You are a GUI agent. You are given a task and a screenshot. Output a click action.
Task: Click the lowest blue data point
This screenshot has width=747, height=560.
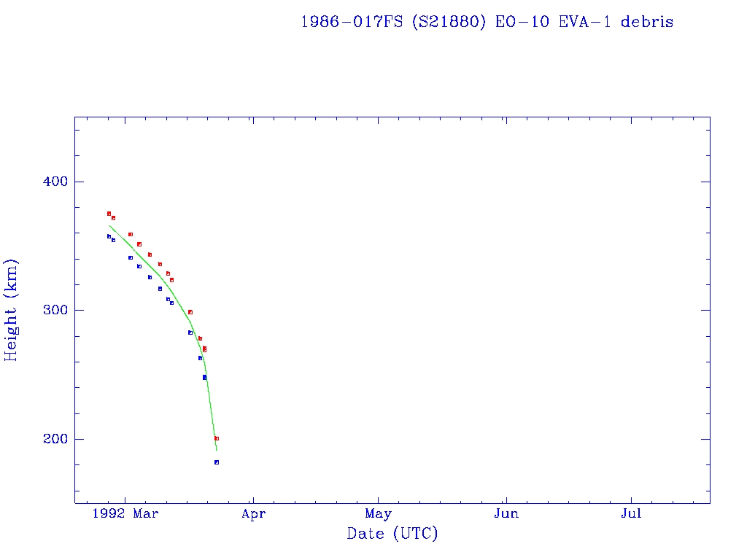[217, 462]
